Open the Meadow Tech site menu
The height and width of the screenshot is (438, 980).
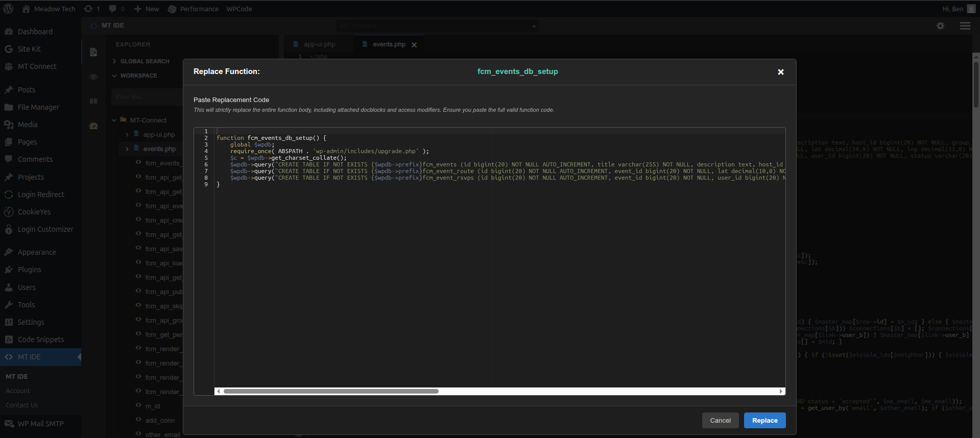[x=49, y=9]
